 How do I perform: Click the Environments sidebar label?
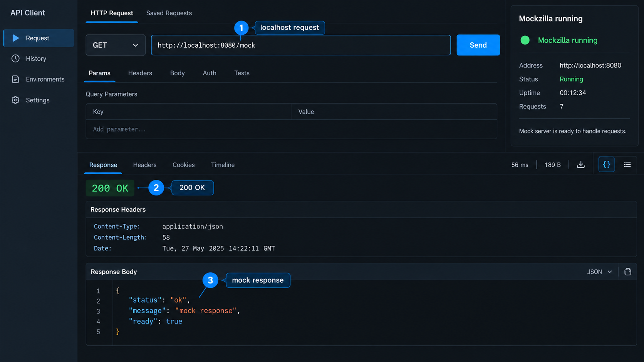[45, 79]
